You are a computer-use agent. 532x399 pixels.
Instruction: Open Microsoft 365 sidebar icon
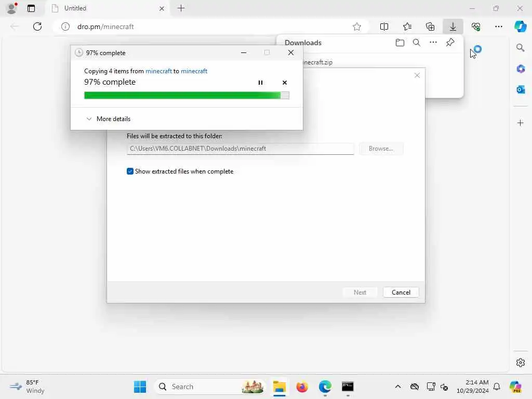coord(521,69)
